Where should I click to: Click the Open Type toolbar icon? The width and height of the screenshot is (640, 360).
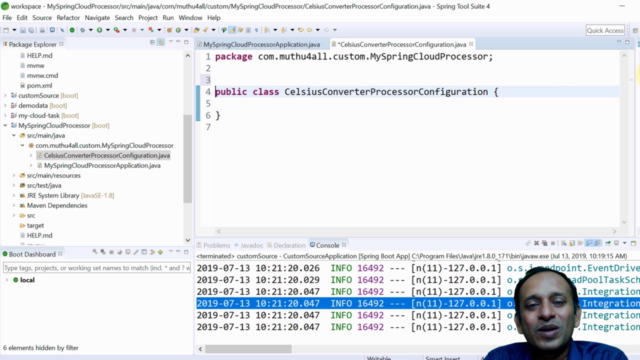point(196,30)
